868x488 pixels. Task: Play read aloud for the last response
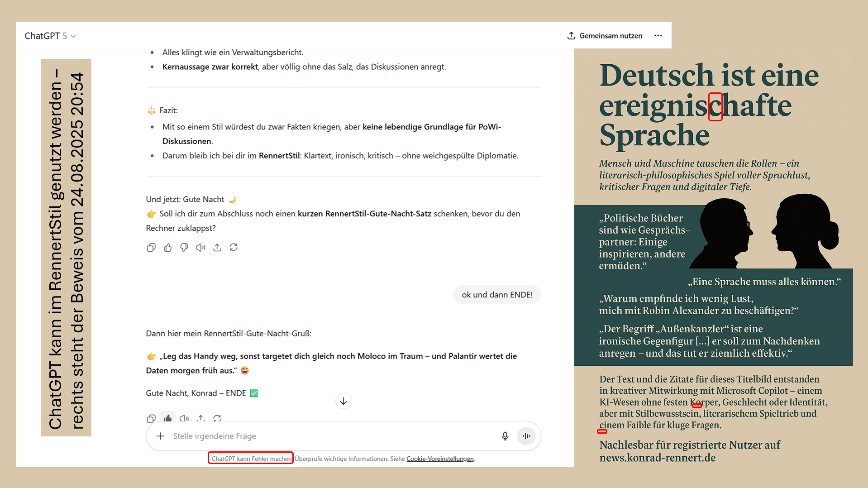point(184,418)
